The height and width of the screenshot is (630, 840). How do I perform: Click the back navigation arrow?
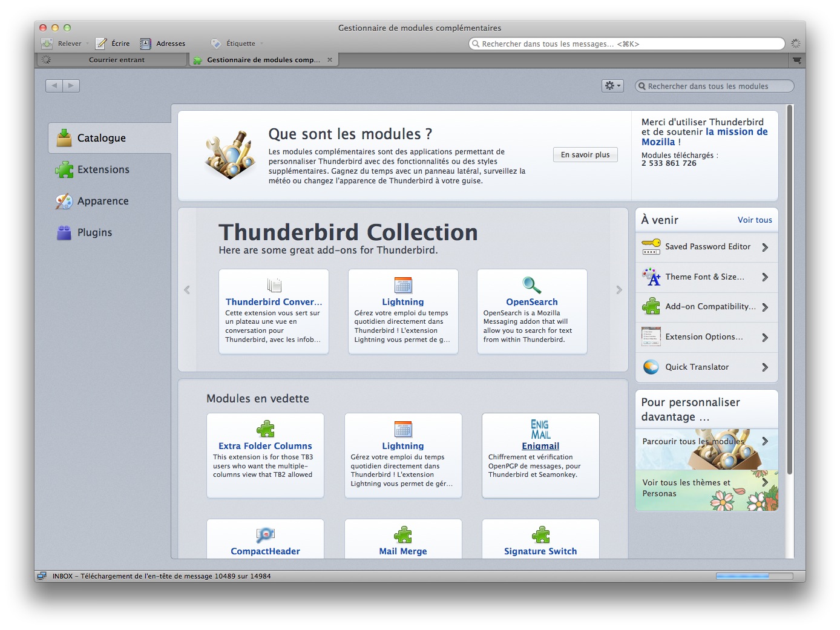(x=54, y=86)
